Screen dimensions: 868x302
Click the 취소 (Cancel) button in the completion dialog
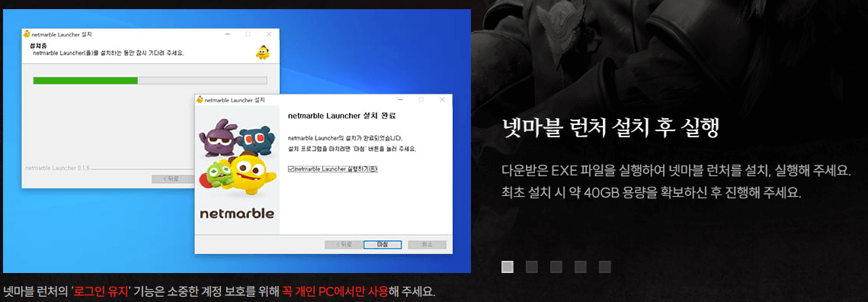pyautogui.click(x=427, y=244)
